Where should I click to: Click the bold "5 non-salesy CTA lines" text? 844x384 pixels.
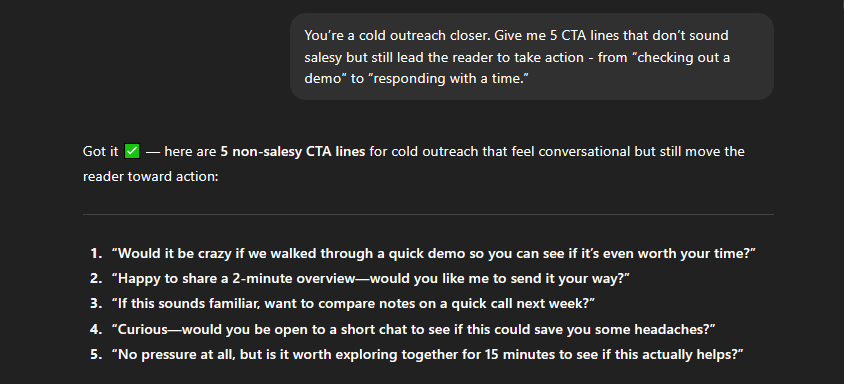[293, 152]
